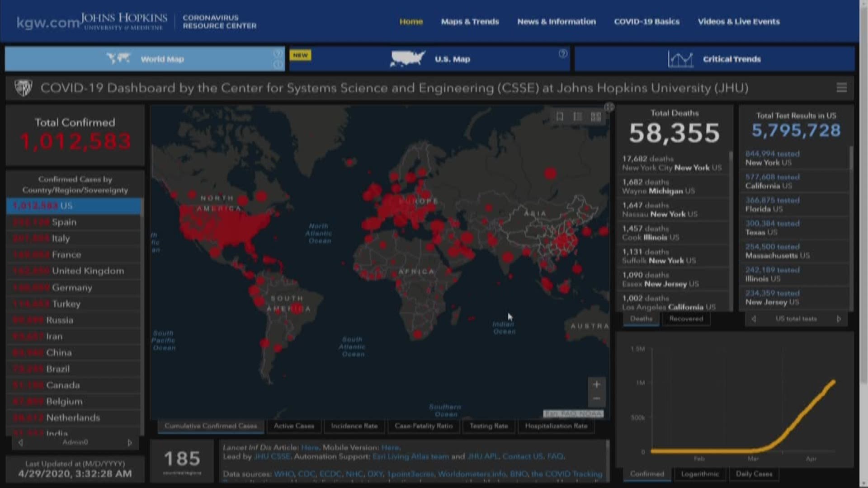Click the Cook Illinois deaths entry

coord(673,233)
